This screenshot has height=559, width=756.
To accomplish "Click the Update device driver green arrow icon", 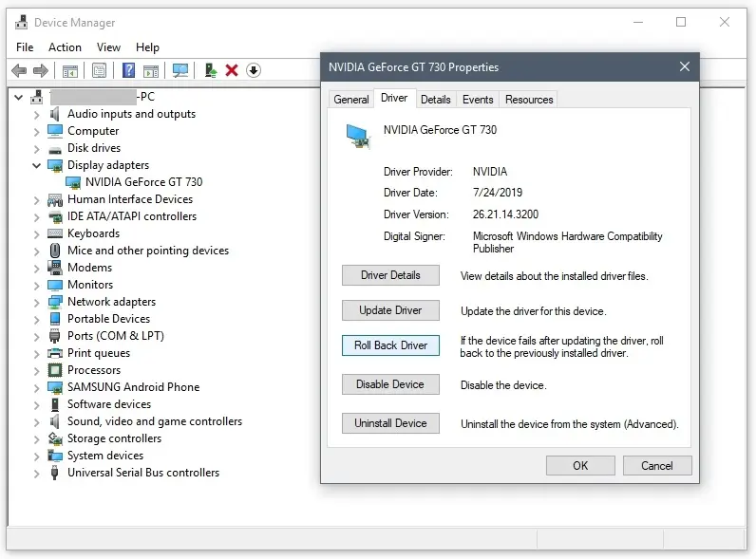I will coord(211,70).
